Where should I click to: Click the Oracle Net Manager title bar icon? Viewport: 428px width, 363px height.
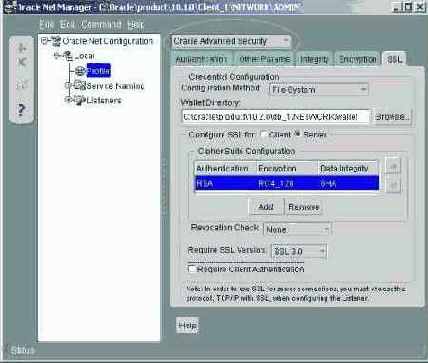coord(10,7)
